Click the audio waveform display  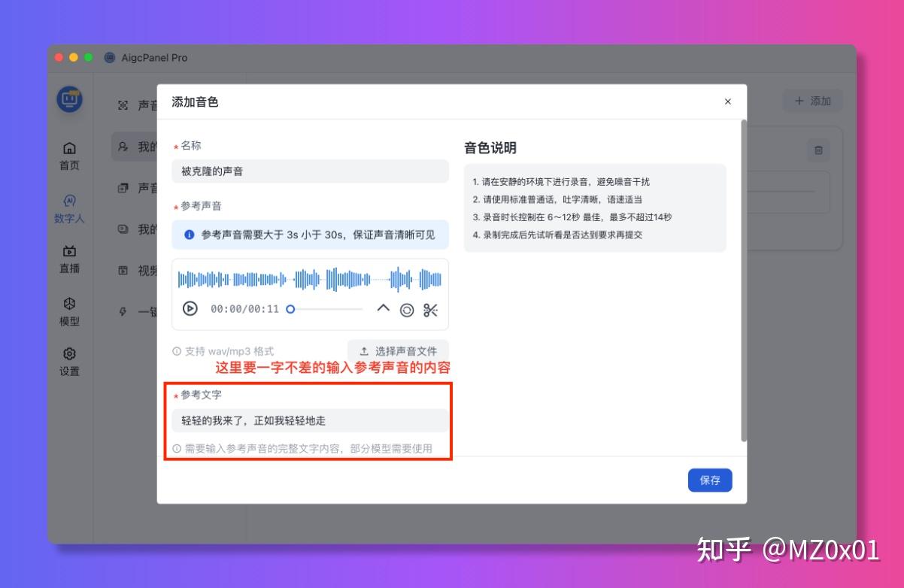click(310, 280)
